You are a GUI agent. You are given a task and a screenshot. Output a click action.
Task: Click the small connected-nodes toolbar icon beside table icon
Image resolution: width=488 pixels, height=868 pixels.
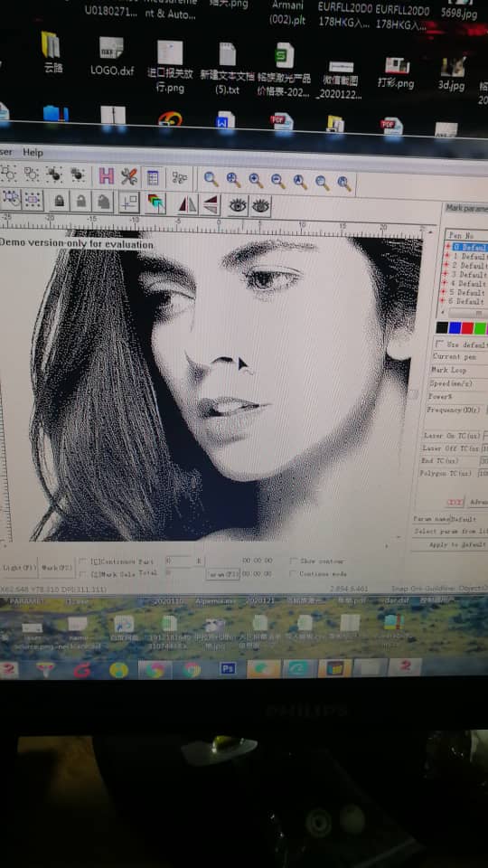tap(180, 178)
